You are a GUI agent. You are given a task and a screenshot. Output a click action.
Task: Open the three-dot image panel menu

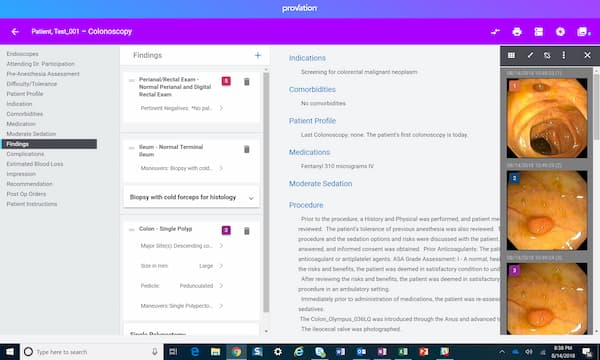coord(564,55)
